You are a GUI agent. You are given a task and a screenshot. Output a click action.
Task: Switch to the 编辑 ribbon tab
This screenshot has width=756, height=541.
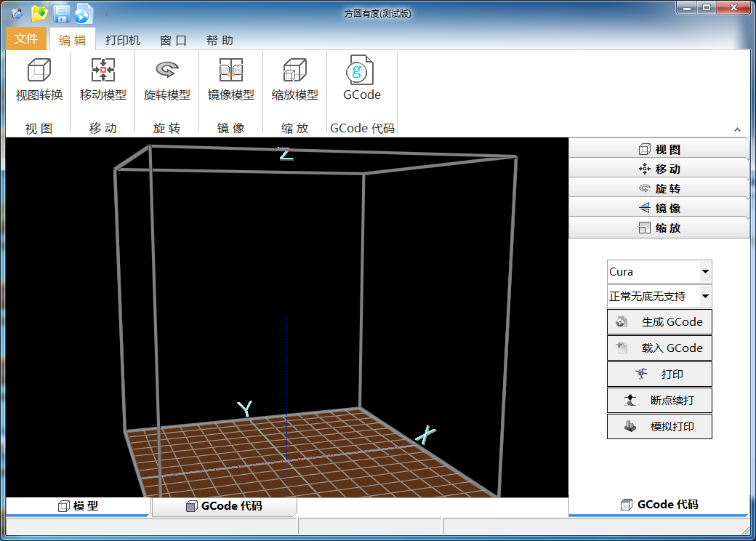coord(72,40)
